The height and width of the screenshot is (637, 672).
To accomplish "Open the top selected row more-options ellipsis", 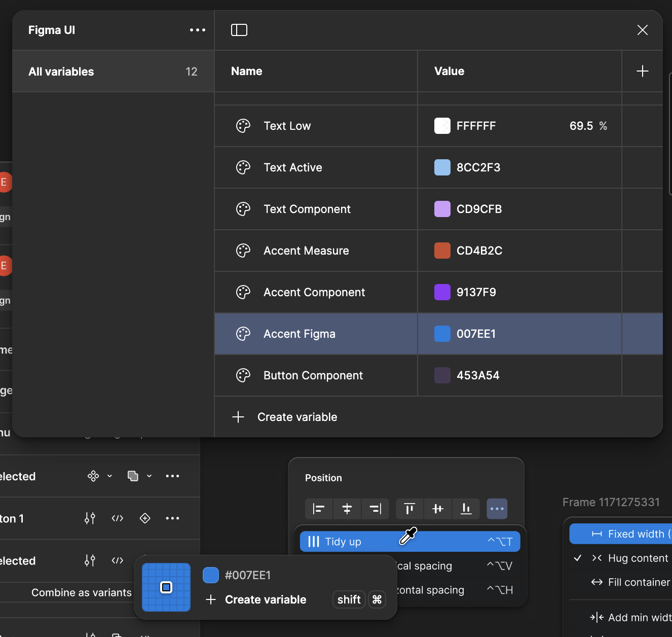I will [172, 476].
